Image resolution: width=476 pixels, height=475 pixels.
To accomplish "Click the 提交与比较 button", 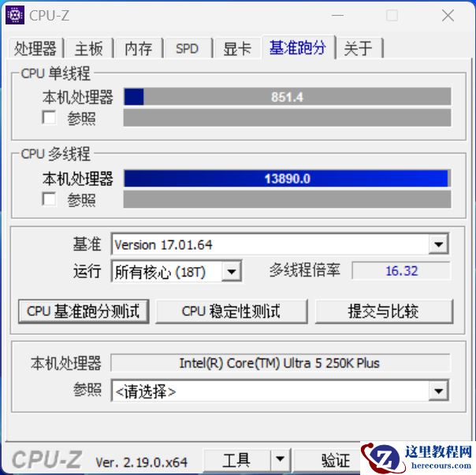I will (384, 311).
